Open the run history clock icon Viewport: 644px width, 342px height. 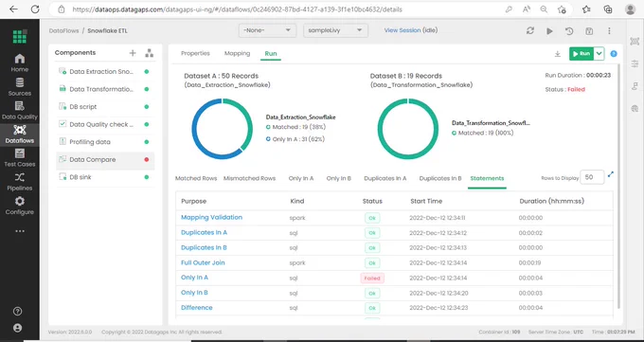point(569,31)
